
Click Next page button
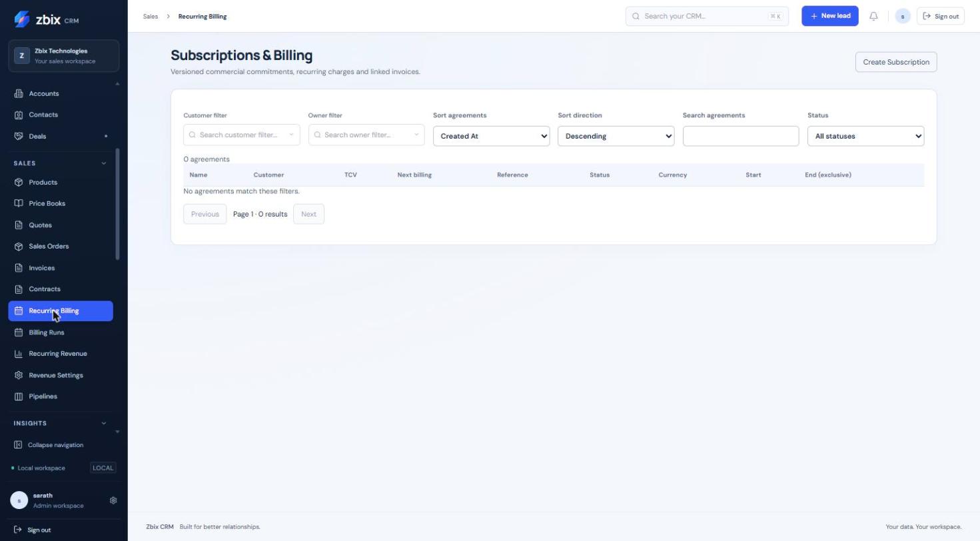(308, 214)
